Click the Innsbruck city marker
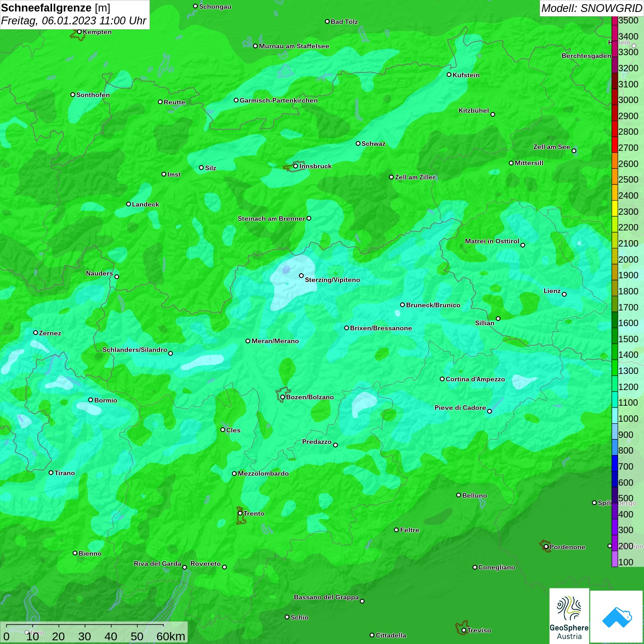Image resolution: width=644 pixels, height=644 pixels. [296, 166]
